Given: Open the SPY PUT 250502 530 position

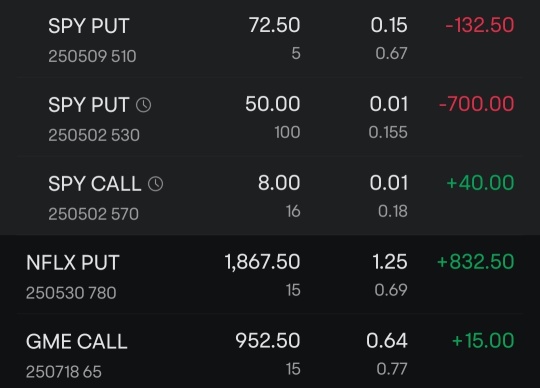Looking at the screenshot, I should click(270, 117).
